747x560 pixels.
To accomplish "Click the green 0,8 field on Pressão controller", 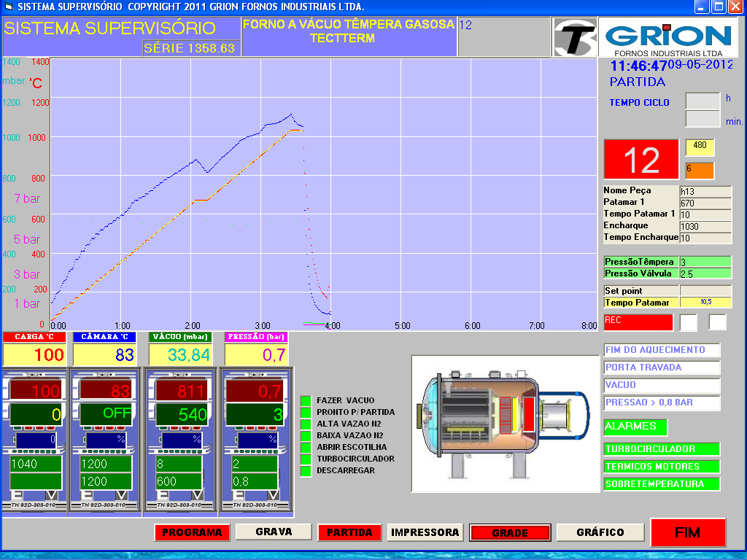I will [255, 481].
